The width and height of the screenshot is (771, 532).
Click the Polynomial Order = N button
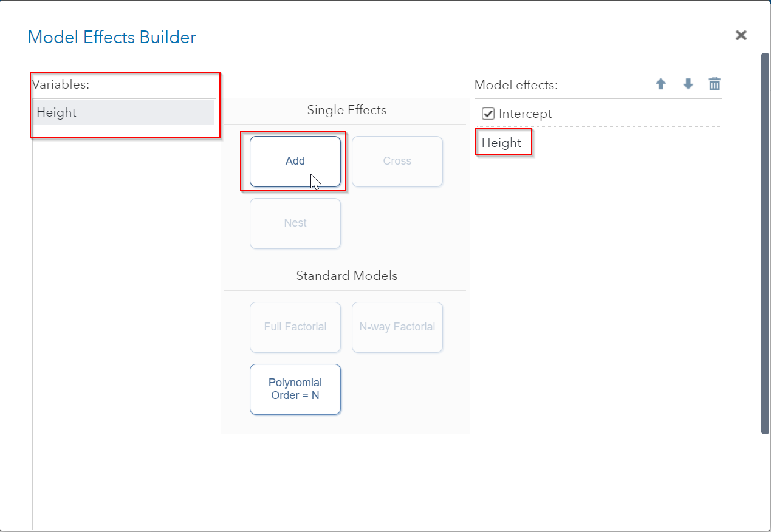pos(295,389)
